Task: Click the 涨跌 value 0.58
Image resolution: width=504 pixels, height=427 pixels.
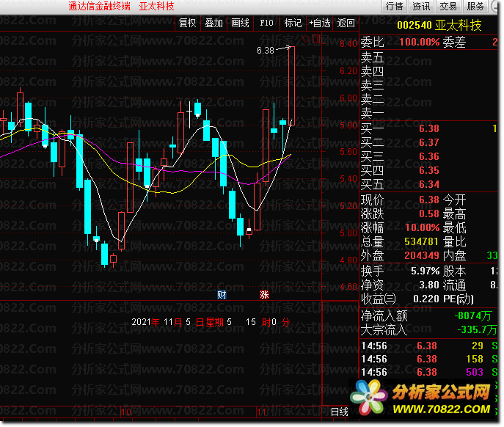Action: (429, 213)
